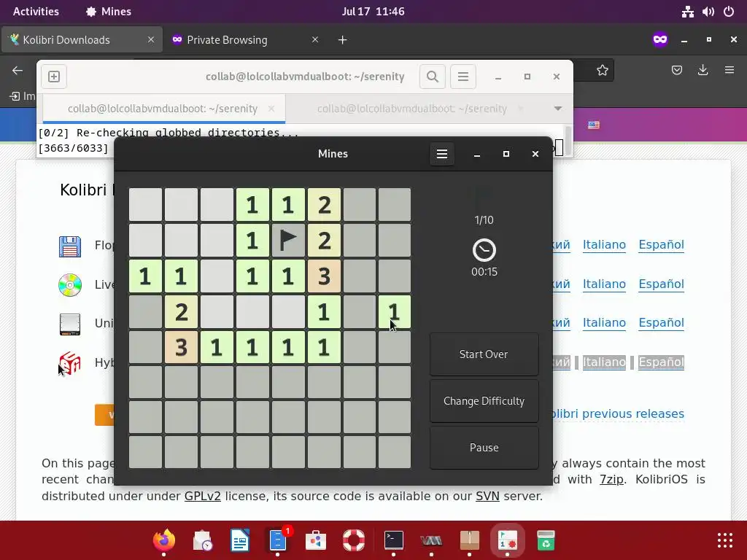Open the volume indicator
Screen dimensions: 747x560
(x=708, y=12)
